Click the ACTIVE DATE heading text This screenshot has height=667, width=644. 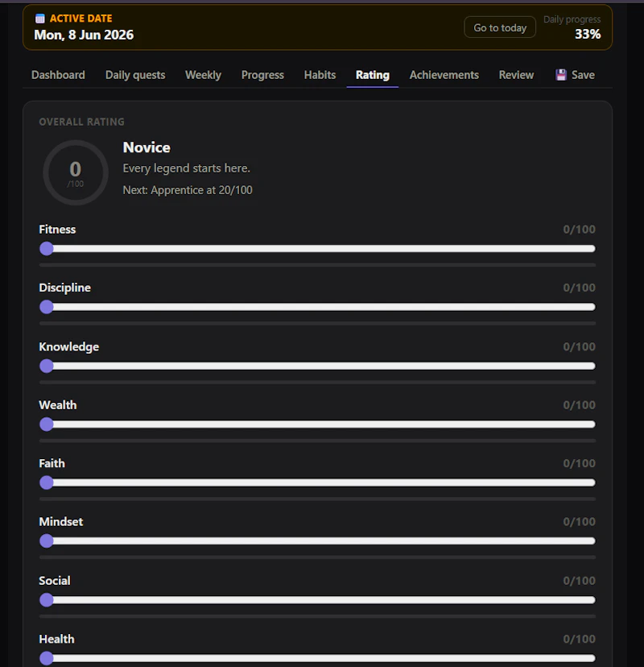click(80, 19)
